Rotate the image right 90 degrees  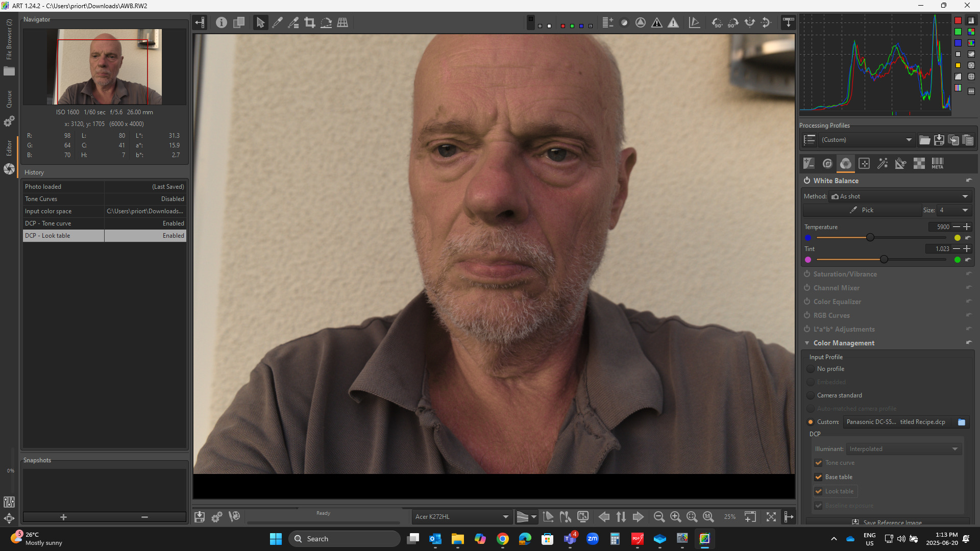pos(733,22)
